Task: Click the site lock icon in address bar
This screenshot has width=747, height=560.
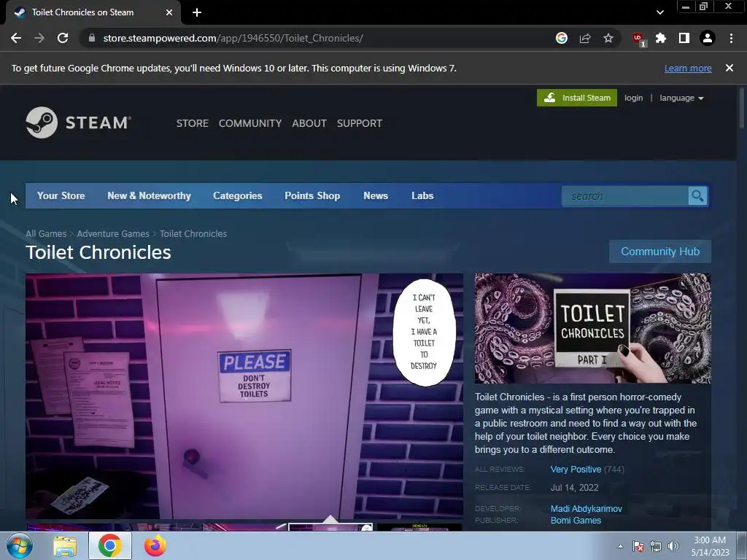Action: (92, 38)
